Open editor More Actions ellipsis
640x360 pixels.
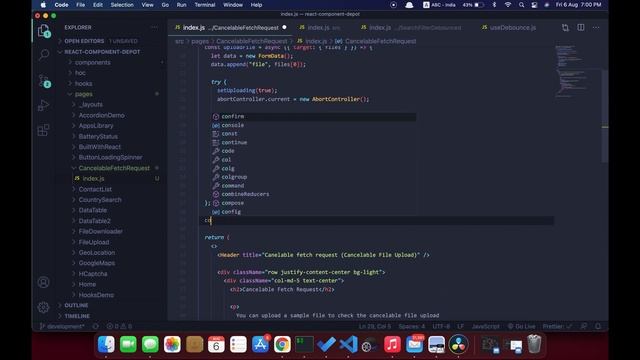[x=596, y=28]
